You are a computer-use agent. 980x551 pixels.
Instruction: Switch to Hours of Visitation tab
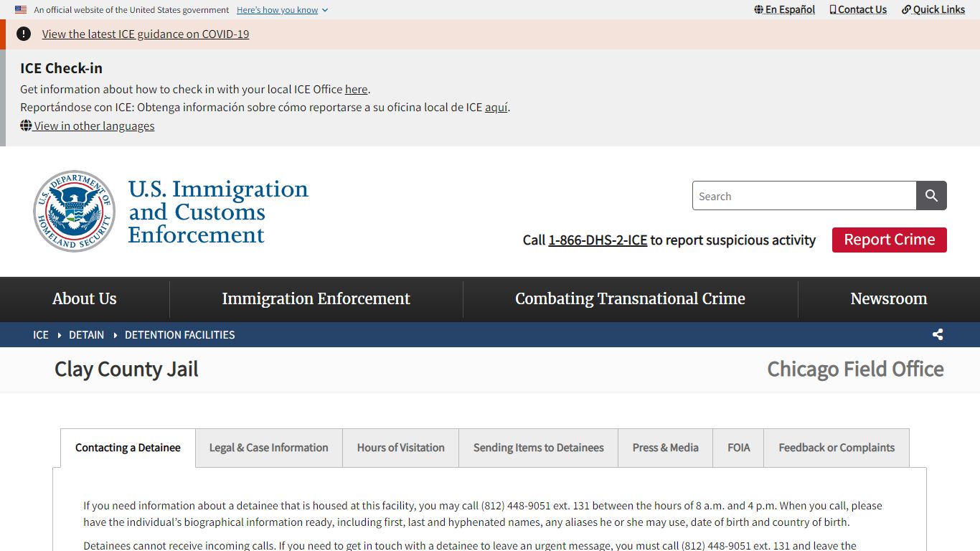point(401,448)
